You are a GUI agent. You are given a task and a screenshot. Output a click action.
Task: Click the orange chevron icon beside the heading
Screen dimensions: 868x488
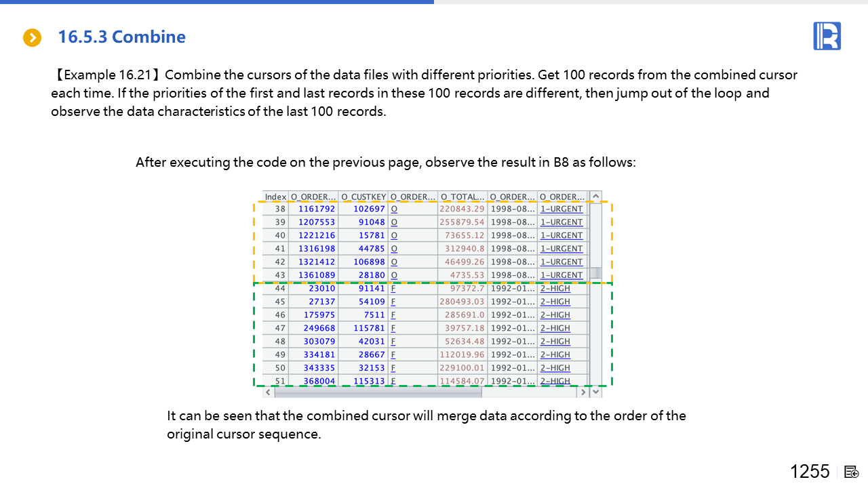coord(32,38)
